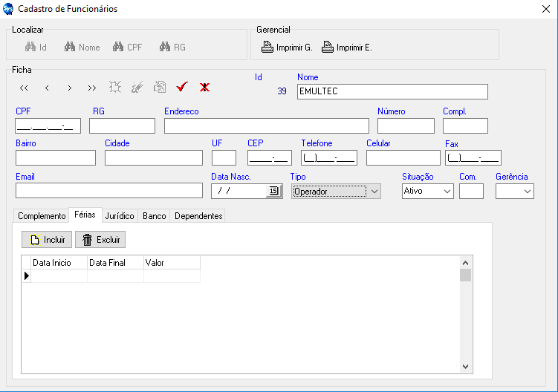Open the calendar picker for Data Nasc.

(x=273, y=191)
